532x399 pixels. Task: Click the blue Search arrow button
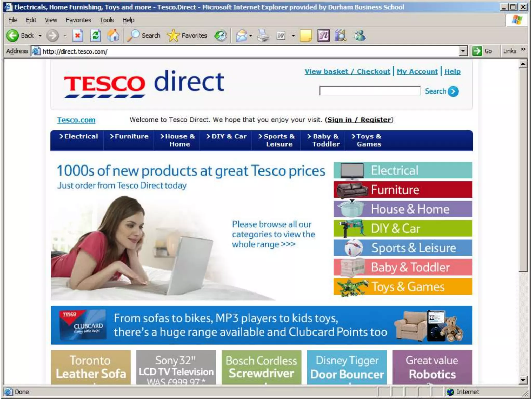(x=453, y=91)
